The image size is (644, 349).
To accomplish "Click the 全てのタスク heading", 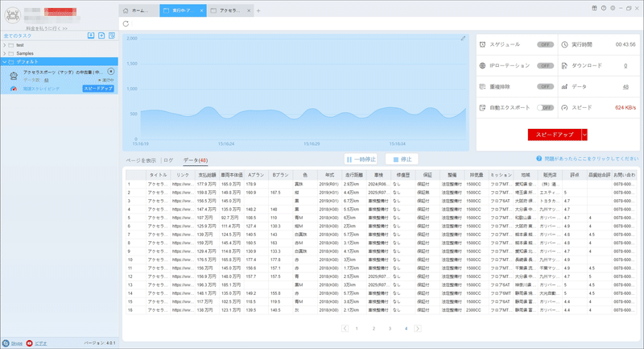I will (18, 35).
